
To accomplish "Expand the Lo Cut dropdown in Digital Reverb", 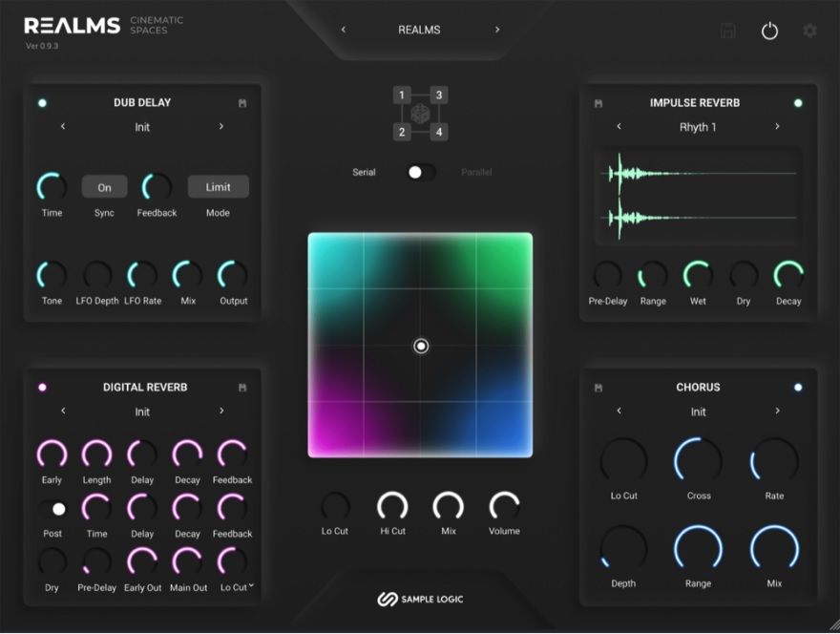I will point(251,585).
